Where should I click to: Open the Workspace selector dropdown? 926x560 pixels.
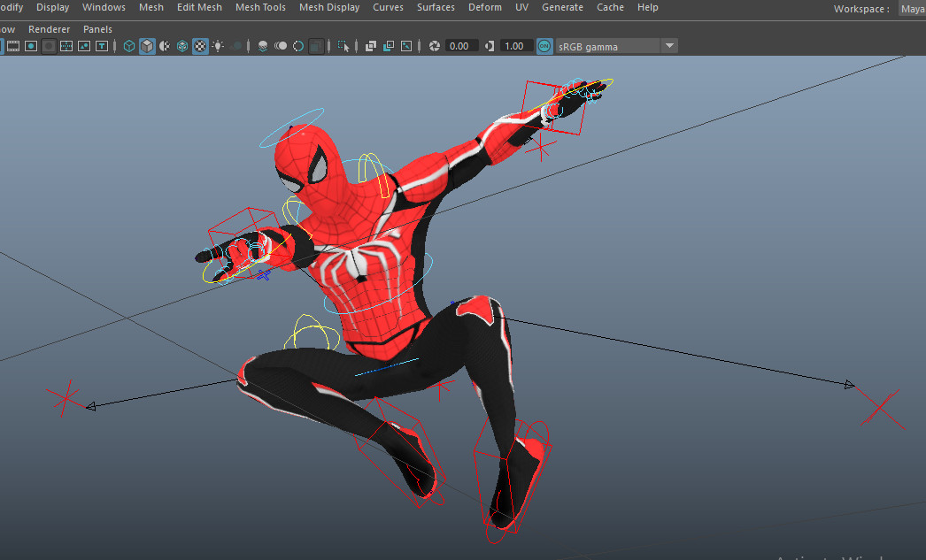point(913,8)
